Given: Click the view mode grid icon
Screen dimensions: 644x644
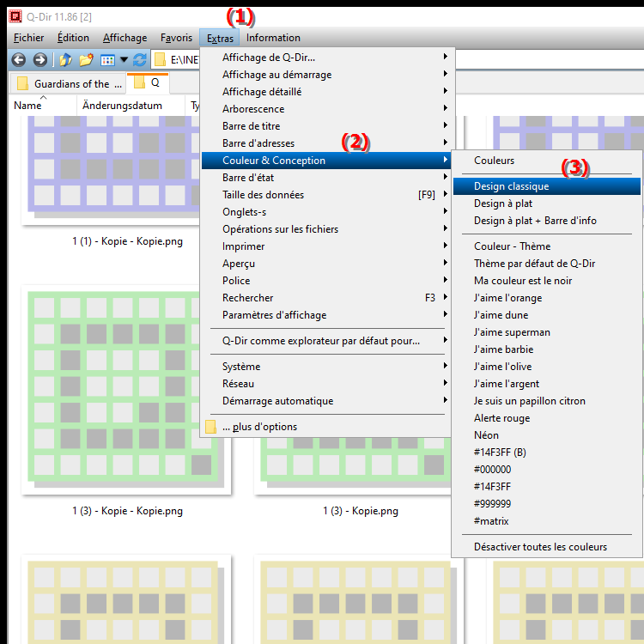Looking at the screenshot, I should point(107,60).
